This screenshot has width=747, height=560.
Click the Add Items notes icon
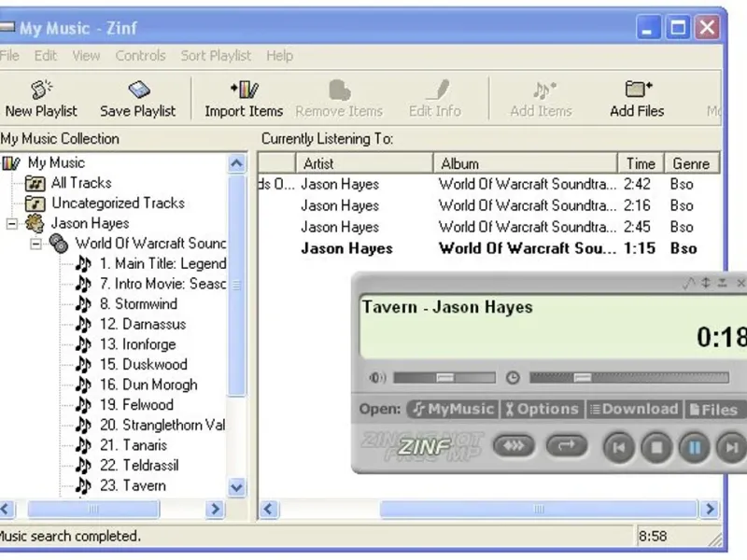point(543,89)
